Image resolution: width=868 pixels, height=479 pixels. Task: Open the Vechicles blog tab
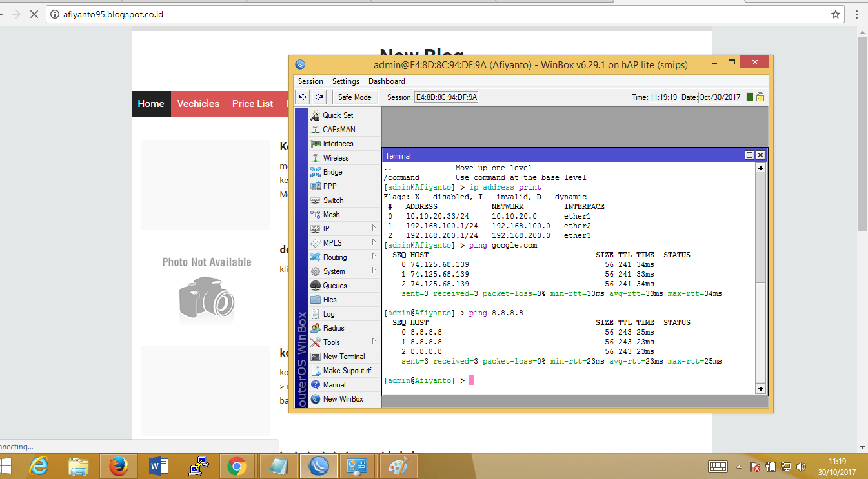198,104
